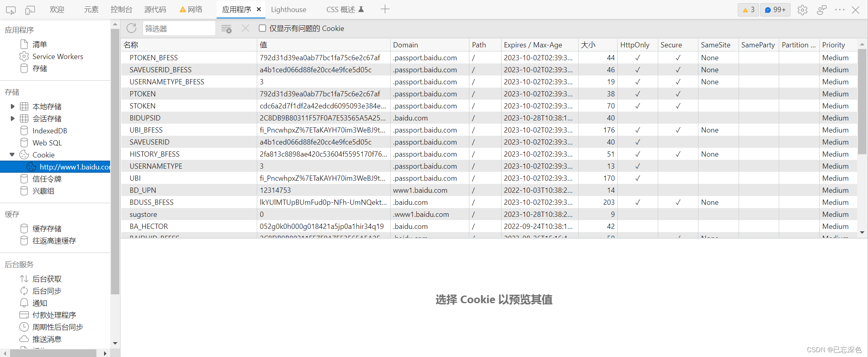Image resolution: width=868 pixels, height=357 pixels.
Task: Switch to Lighthouse tab
Action: tap(289, 9)
